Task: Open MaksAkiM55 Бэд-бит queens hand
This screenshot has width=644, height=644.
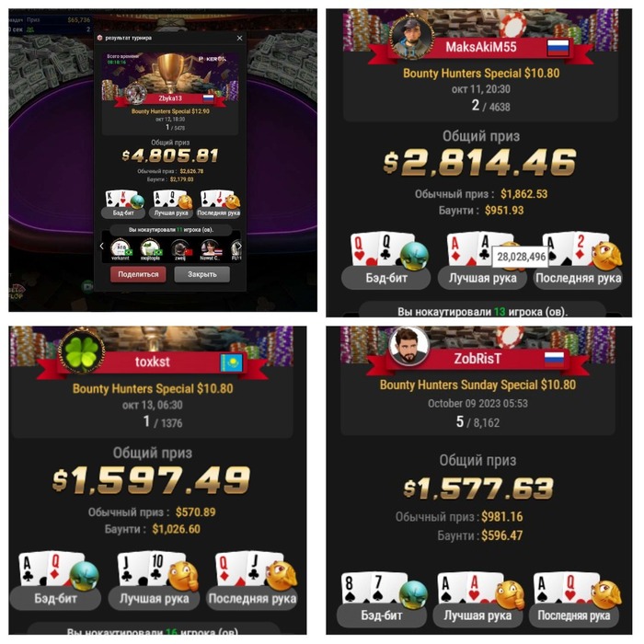Action: (x=386, y=260)
